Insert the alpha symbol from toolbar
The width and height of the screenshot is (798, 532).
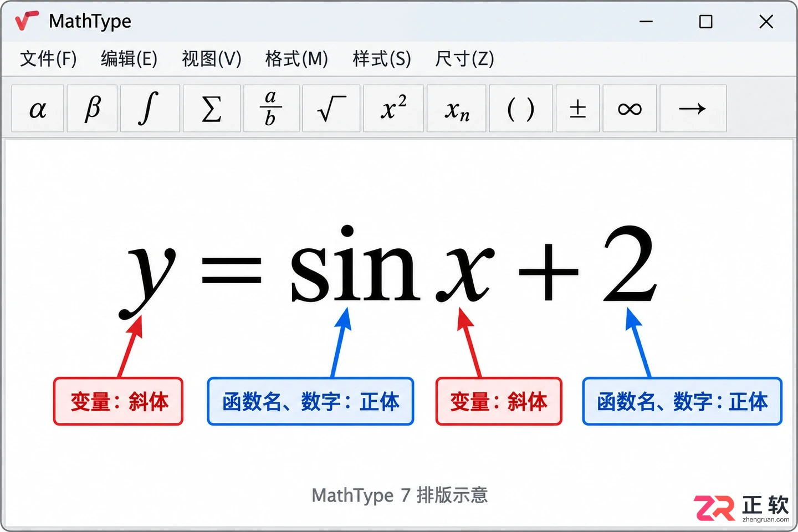pos(38,109)
